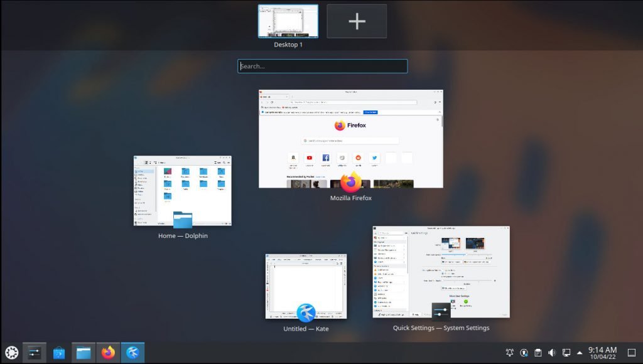643x364 pixels.
Task: Open Discover software center from the taskbar
Action: [x=58, y=352]
